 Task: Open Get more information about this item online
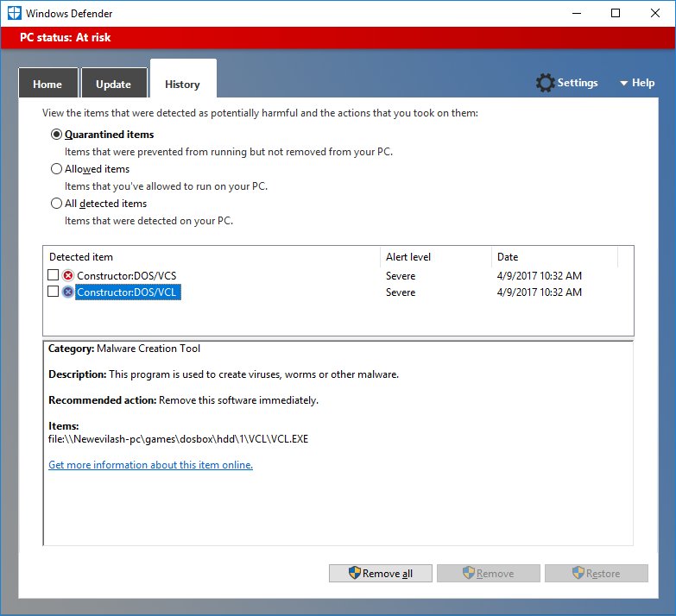[x=150, y=465]
